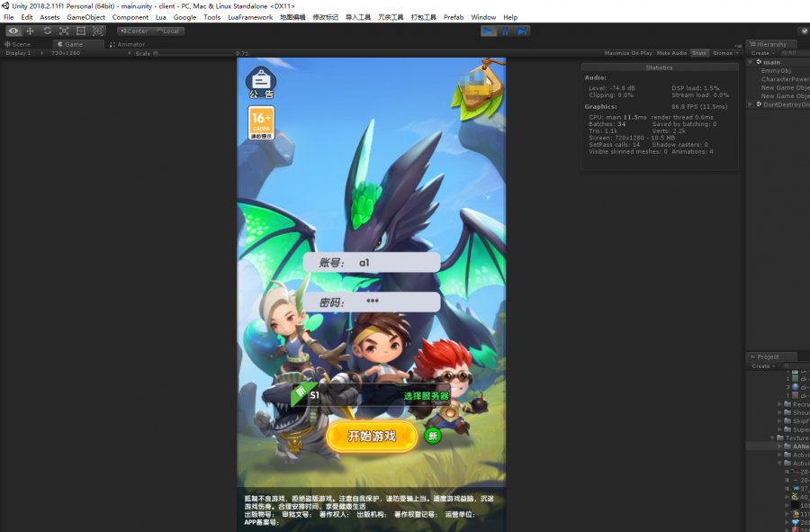Select the Hand (view) tool
The height and width of the screenshot is (532, 810).
pyautogui.click(x=13, y=31)
